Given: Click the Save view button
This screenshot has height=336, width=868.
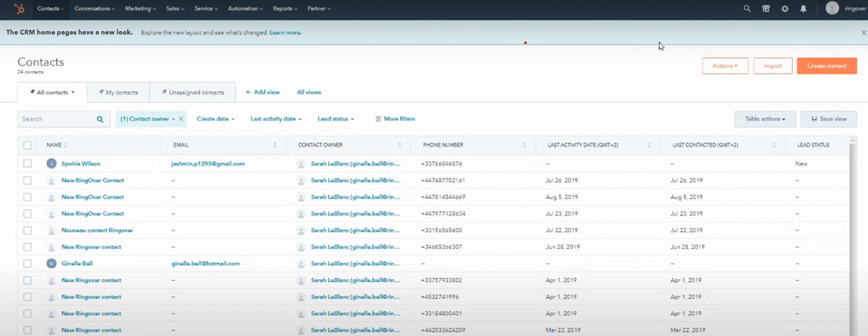Looking at the screenshot, I should [x=829, y=119].
